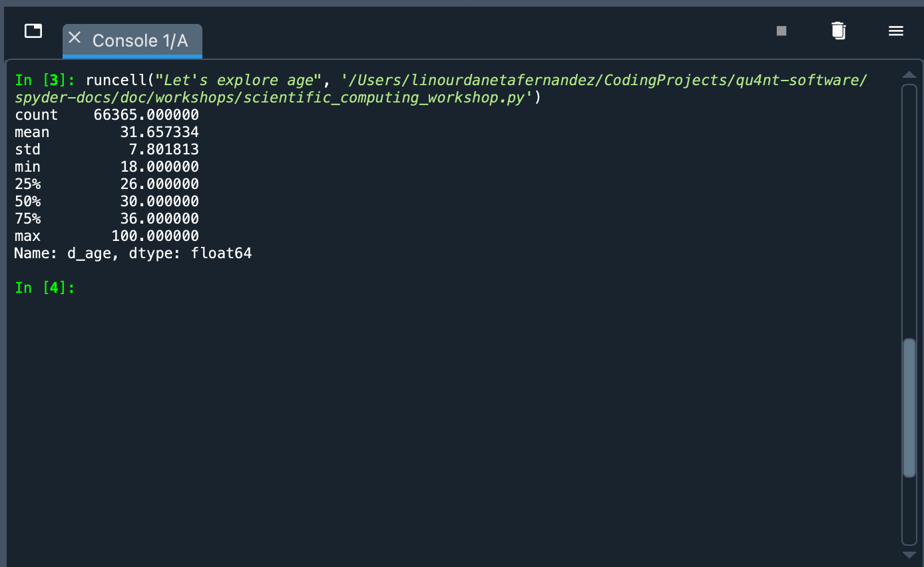This screenshot has width=924, height=567.
Task: Click the scrollbar down arrow
Action: click(909, 554)
